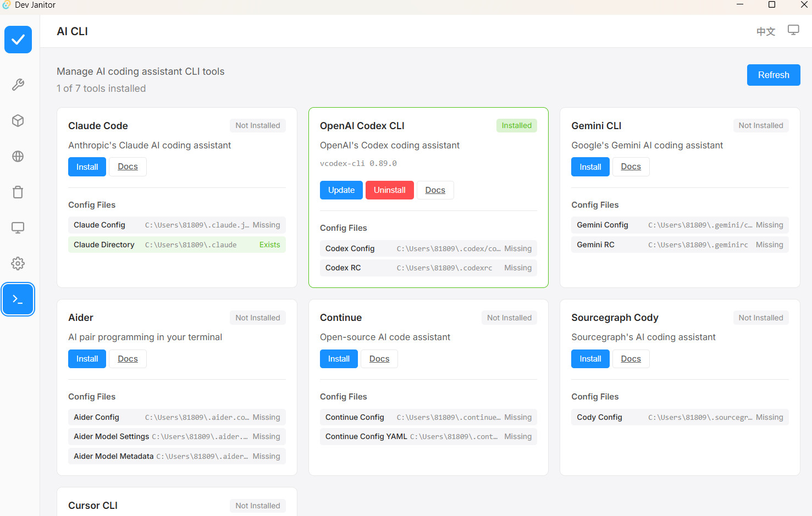Click the green Installed badge on Codex

coord(517,125)
